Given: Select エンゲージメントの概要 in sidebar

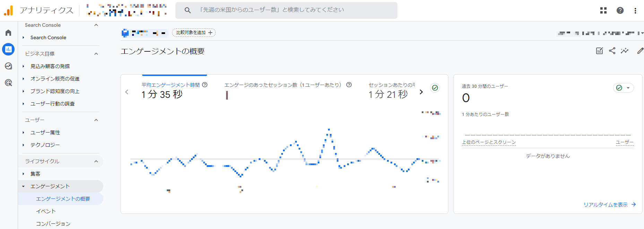Looking at the screenshot, I should pos(61,199).
